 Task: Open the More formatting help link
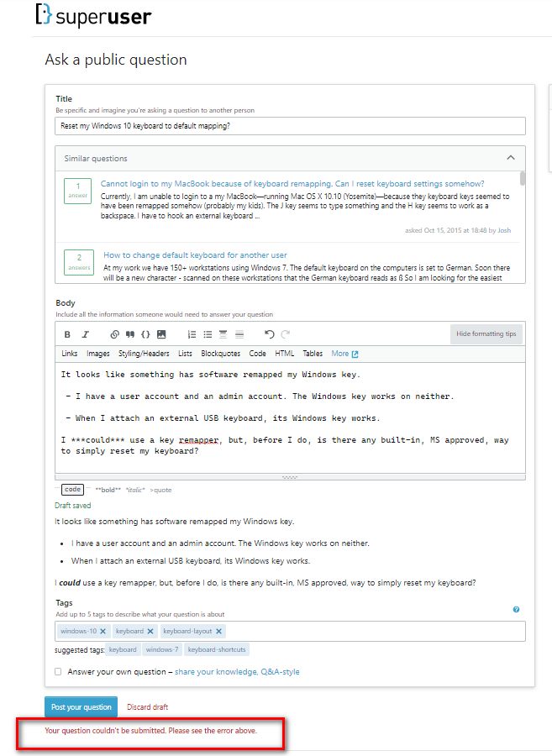(x=344, y=354)
